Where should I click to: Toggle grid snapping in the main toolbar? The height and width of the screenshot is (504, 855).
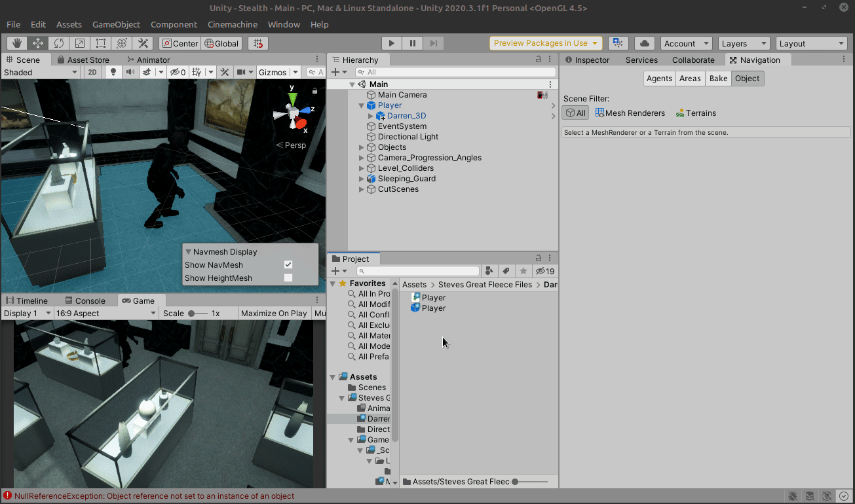(x=258, y=43)
